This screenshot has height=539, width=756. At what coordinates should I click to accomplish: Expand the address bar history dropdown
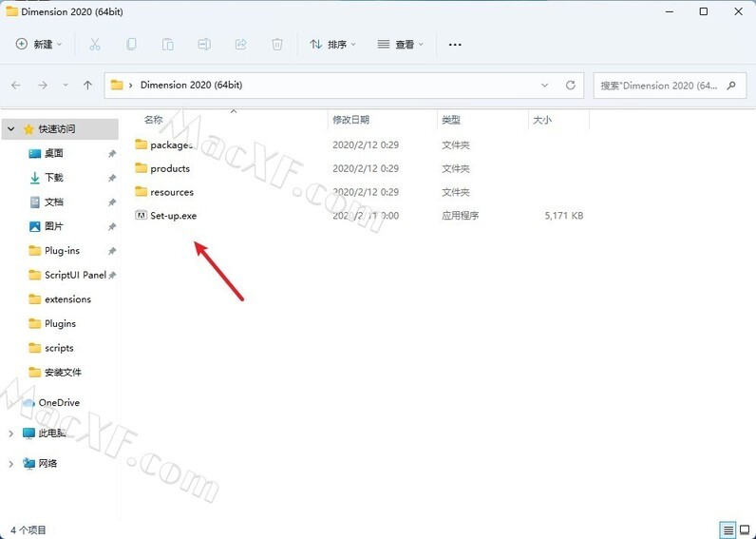pyautogui.click(x=544, y=86)
